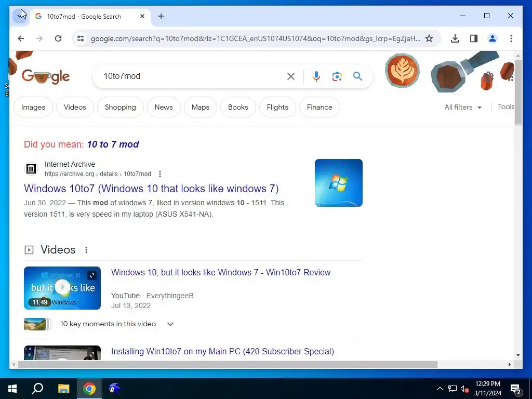The width and height of the screenshot is (532, 399).
Task: Open a new browser tab
Action: 161,16
